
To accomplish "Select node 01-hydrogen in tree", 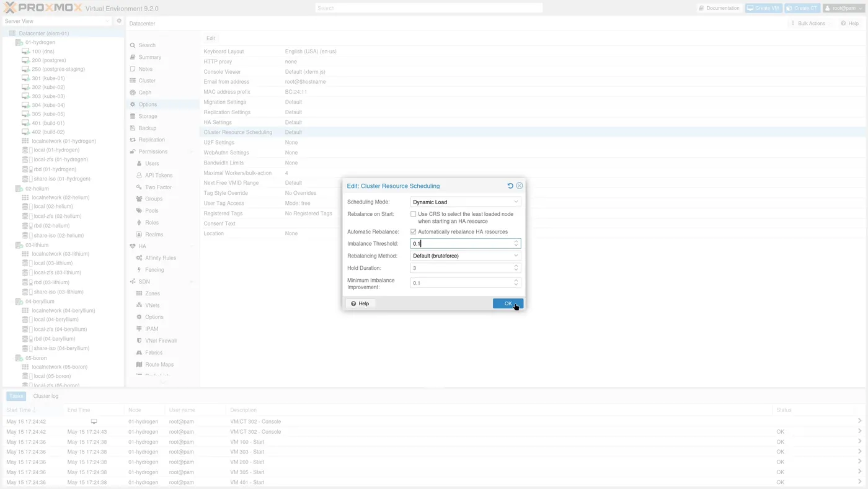I will tap(40, 42).
